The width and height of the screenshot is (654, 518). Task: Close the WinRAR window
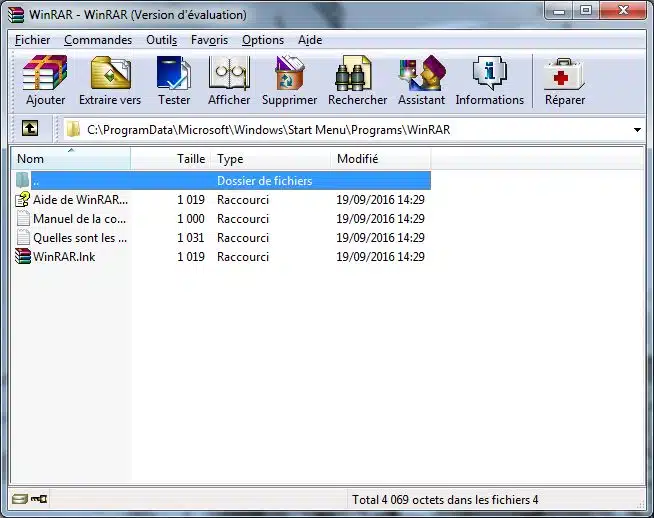(x=623, y=10)
